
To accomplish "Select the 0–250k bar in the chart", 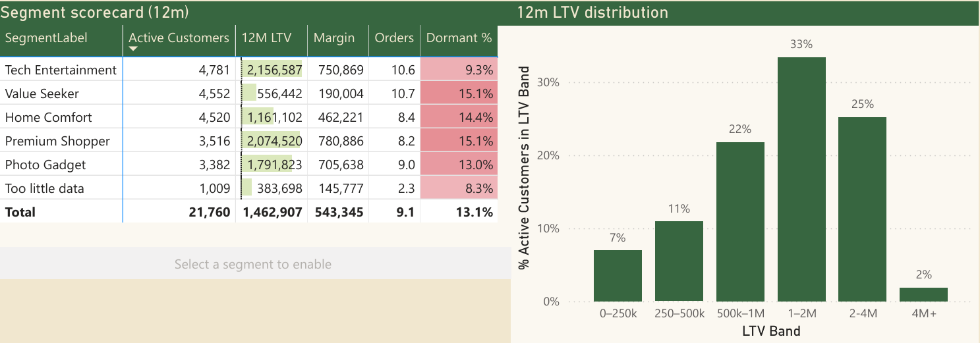I will pos(618,276).
